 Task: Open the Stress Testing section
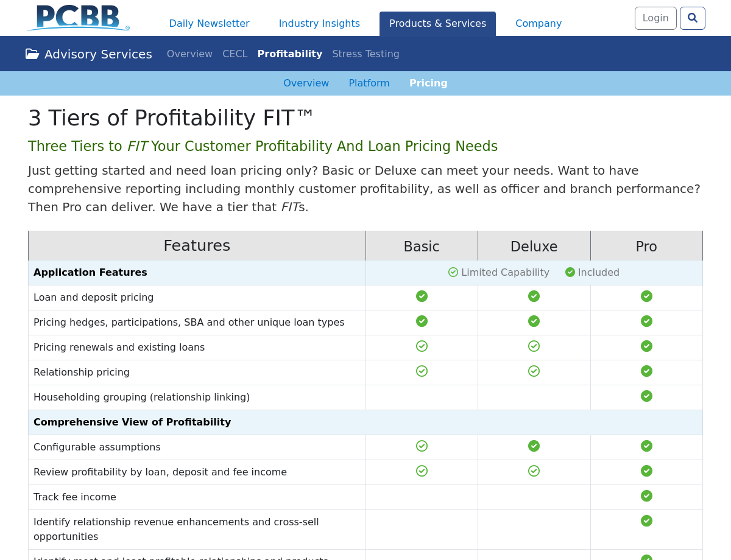pyautogui.click(x=366, y=54)
